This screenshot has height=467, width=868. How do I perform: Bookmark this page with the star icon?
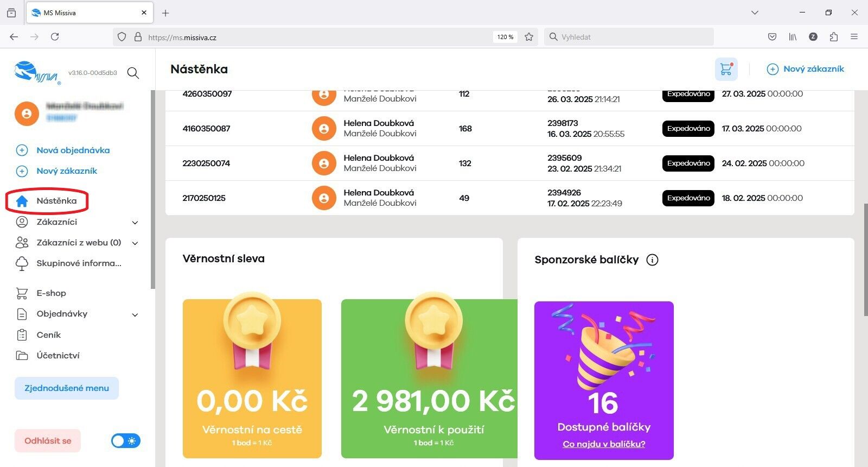pos(529,37)
